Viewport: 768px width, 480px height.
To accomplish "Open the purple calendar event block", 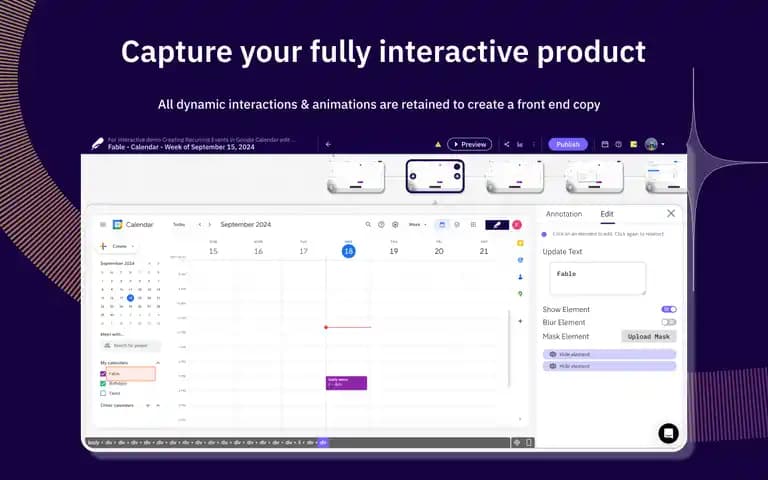I will 346,383.
